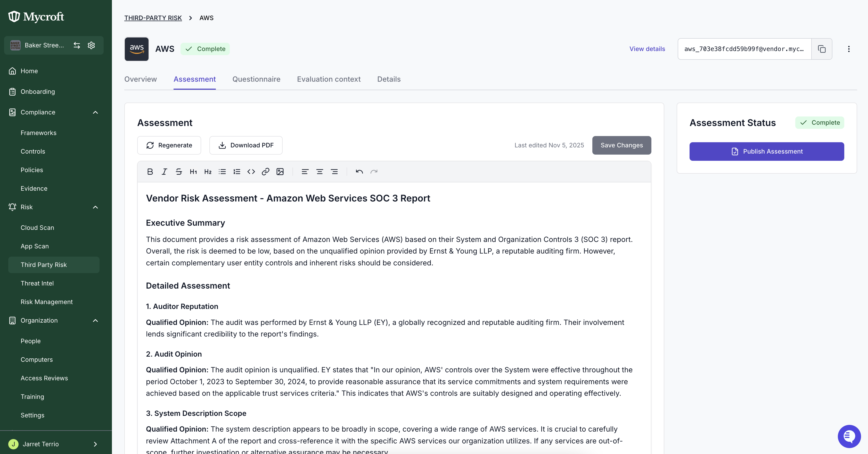Open the support chat bubble
Image resolution: width=868 pixels, height=454 pixels.
pos(849,436)
